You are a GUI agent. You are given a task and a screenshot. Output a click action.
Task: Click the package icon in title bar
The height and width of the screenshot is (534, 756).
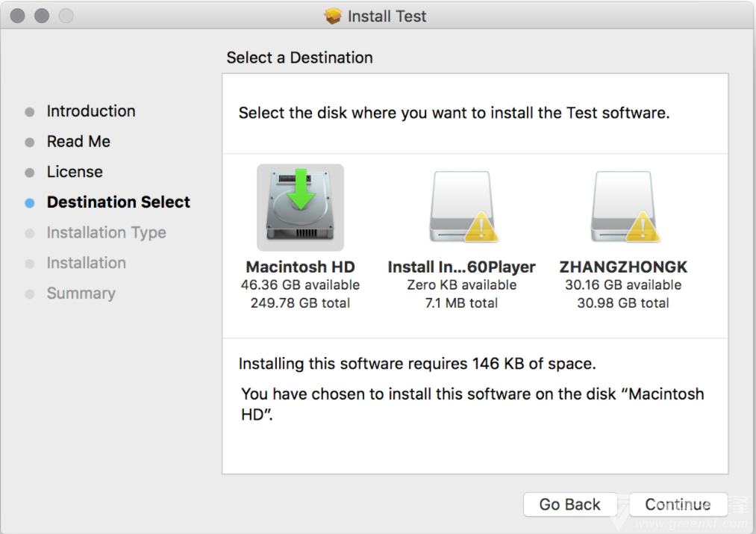pos(333,16)
